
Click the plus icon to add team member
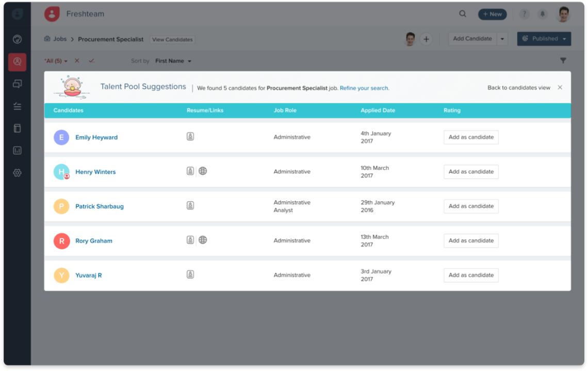tap(426, 39)
